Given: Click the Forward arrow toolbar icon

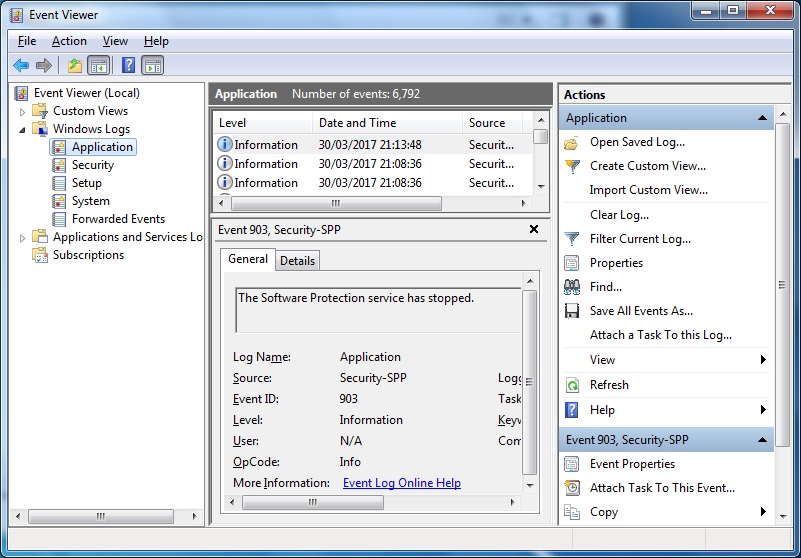Looking at the screenshot, I should (x=44, y=65).
